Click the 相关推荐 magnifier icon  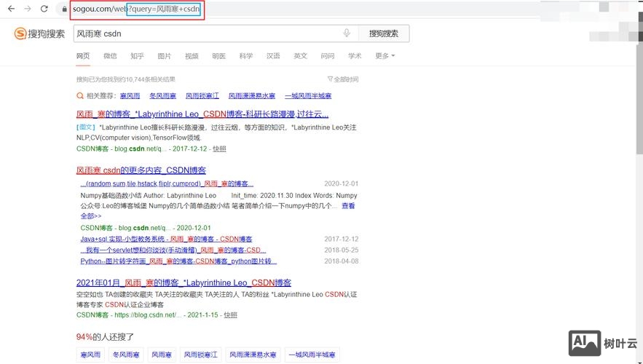pos(80,96)
